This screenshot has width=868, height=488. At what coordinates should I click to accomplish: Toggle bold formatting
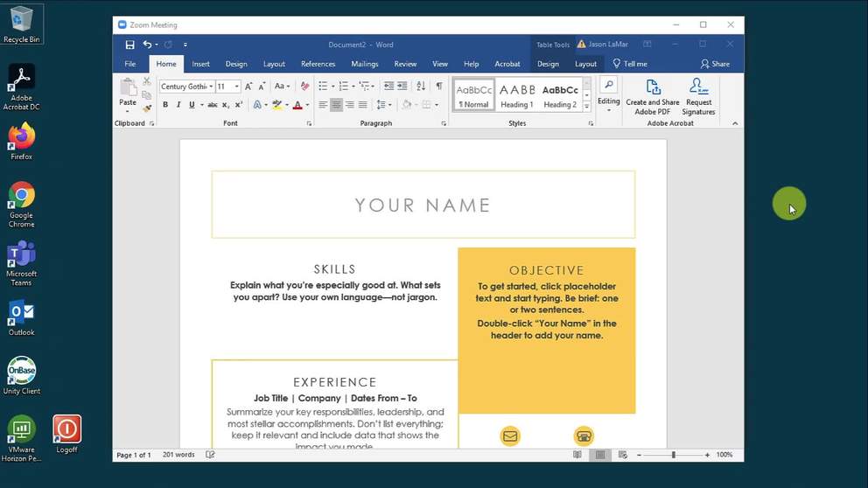point(165,105)
